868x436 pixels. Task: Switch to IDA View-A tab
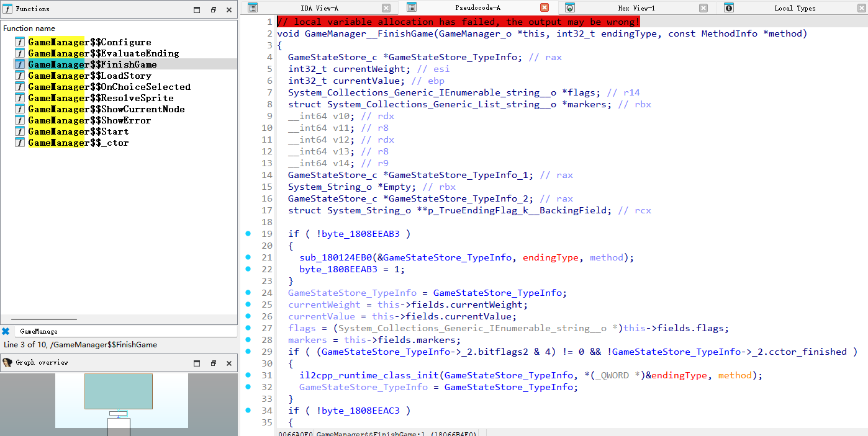(x=319, y=8)
